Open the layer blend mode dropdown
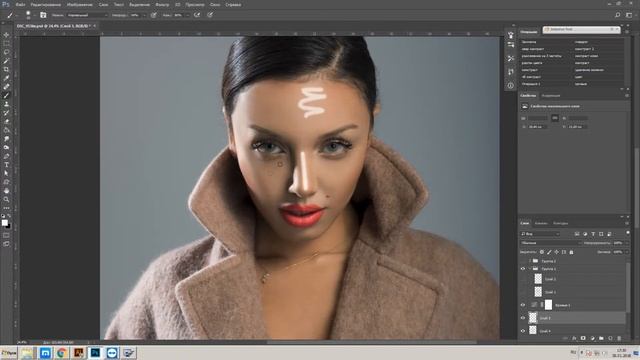Viewport: 640px width, 360px height. pyautogui.click(x=550, y=243)
